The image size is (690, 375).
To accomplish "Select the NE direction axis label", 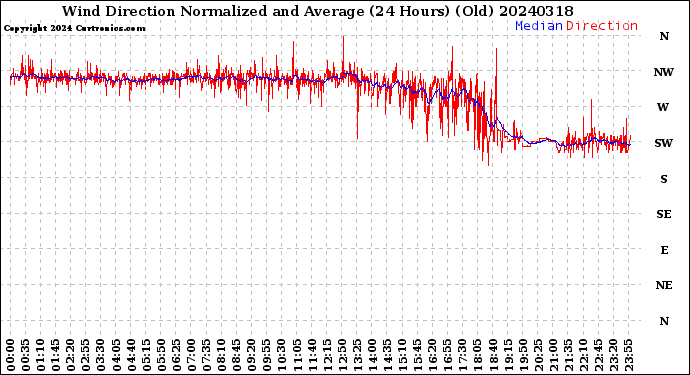I will pos(664,286).
